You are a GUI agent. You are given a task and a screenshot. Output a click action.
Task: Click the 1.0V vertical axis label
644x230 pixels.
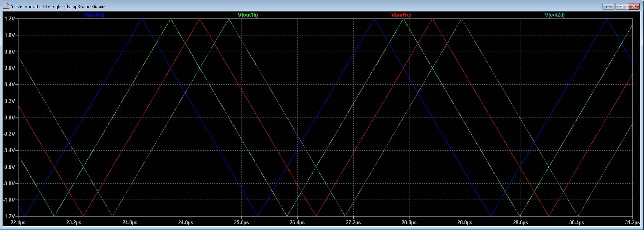(9, 35)
